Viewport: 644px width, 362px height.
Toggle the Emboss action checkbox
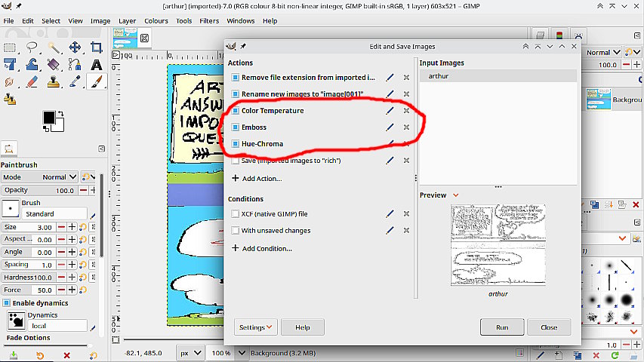pos(235,127)
